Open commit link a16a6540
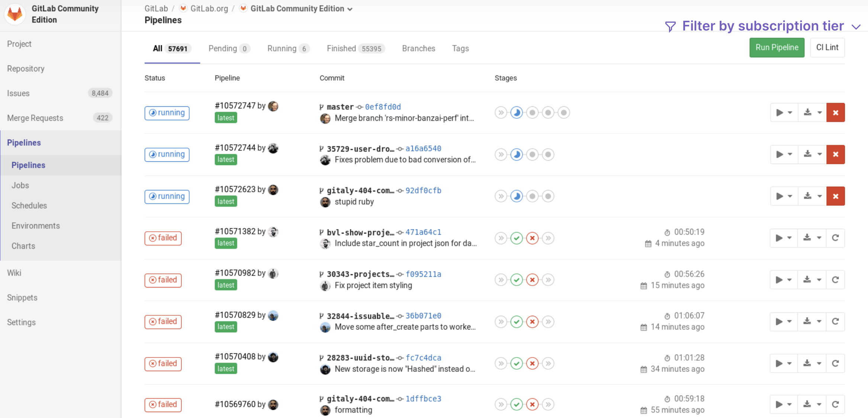 pos(423,149)
